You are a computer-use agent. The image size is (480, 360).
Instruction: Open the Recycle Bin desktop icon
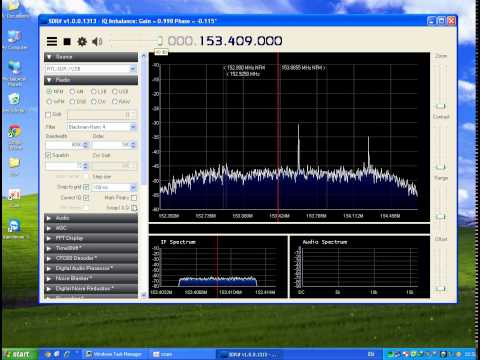(15, 103)
